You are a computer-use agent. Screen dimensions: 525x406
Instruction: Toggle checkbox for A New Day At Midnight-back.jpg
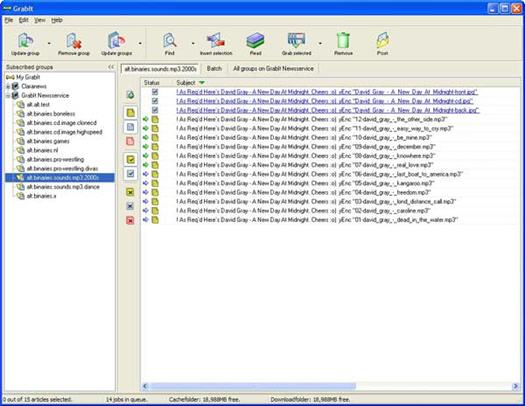point(155,110)
